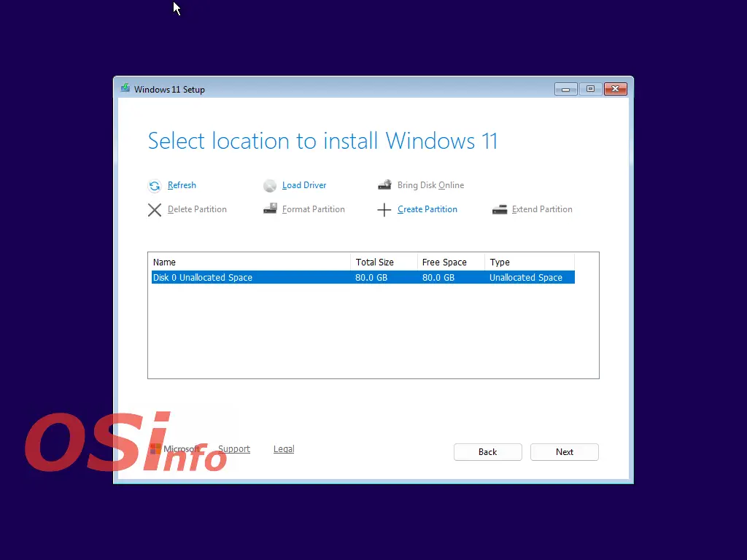Click the Format Partition drive icon
747x560 pixels.
pyautogui.click(x=270, y=209)
